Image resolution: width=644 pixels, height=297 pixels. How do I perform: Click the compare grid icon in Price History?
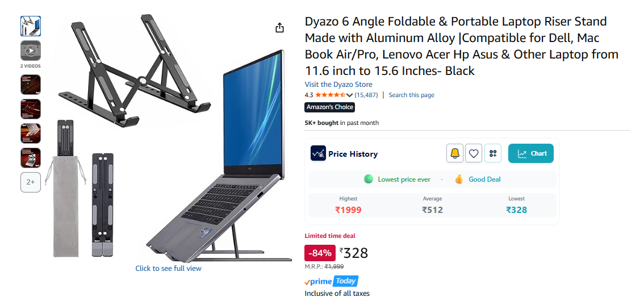[493, 153]
